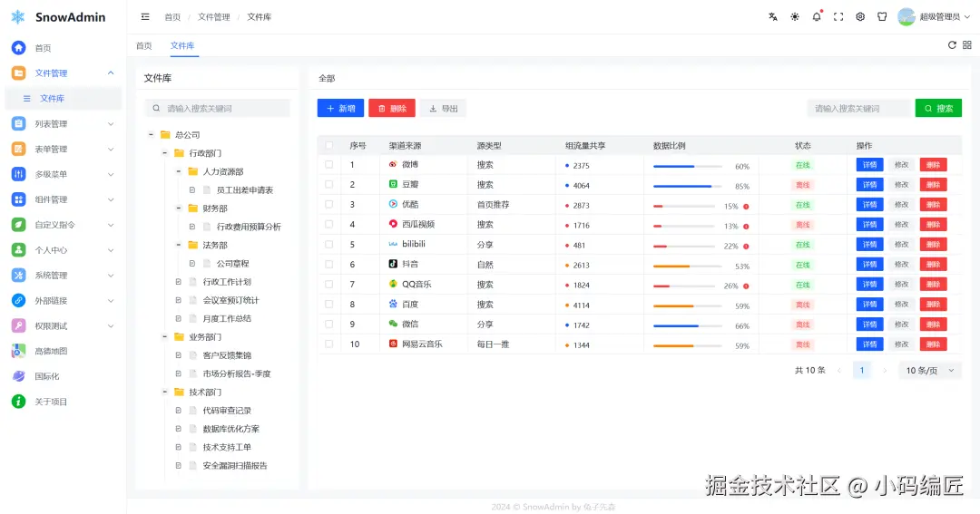Click the shirt theme-skin icon
980x514 pixels.
click(x=882, y=17)
